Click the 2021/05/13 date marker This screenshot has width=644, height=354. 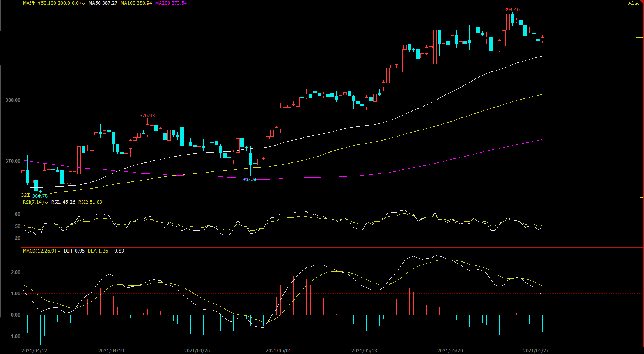(364, 351)
